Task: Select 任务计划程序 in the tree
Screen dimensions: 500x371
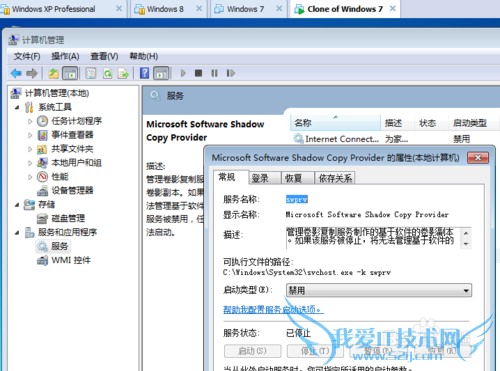Action: [76, 121]
